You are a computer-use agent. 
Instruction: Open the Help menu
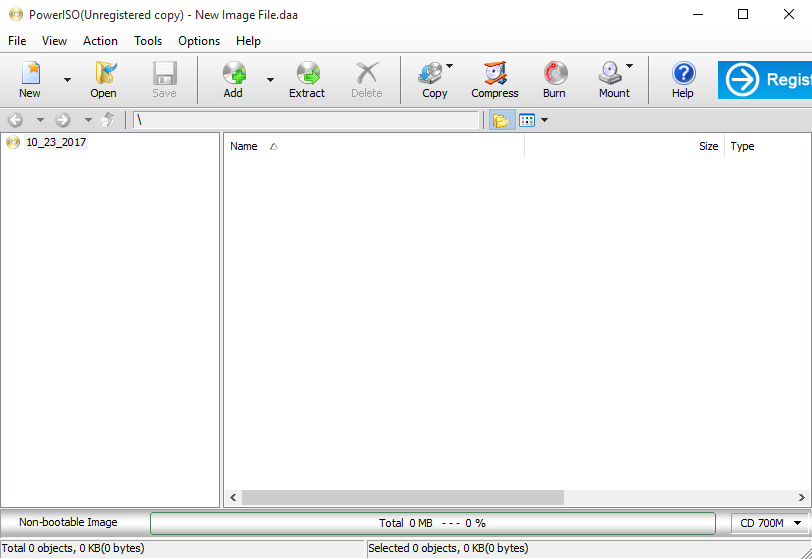click(x=249, y=41)
